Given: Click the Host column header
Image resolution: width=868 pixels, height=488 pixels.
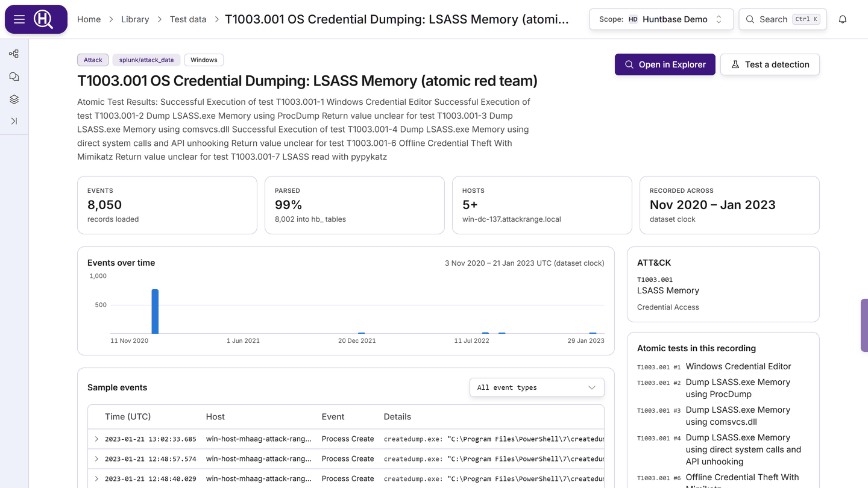Looking at the screenshot, I should pos(215,417).
